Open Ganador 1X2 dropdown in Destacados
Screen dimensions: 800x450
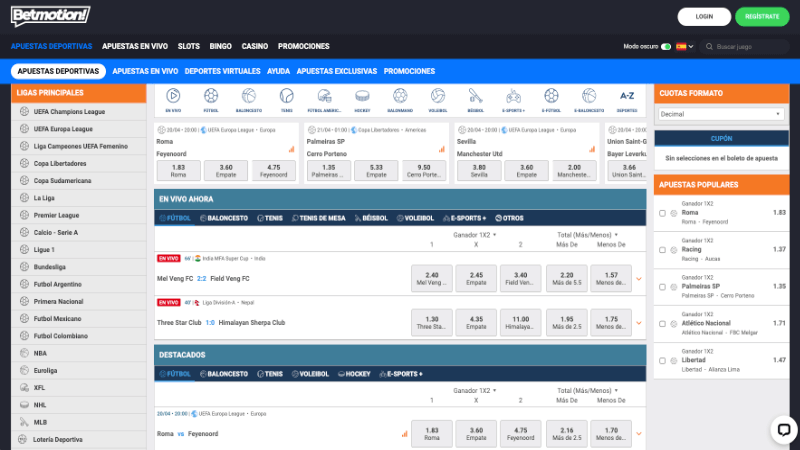pos(475,391)
